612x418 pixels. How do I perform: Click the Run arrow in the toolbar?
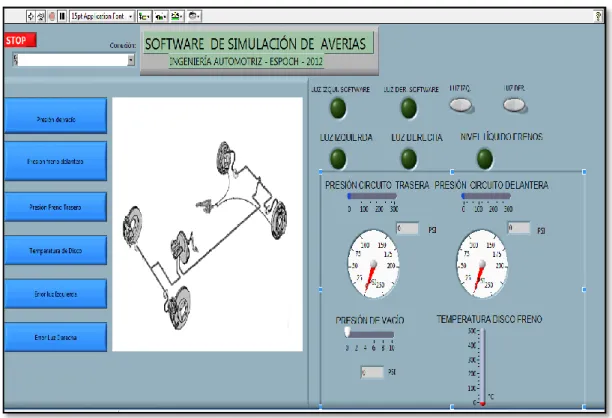(31, 16)
